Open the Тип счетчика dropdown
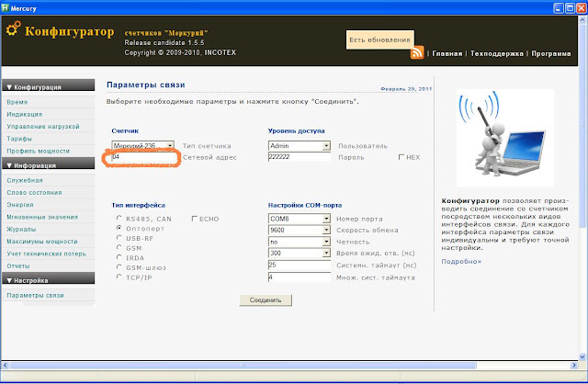The image size is (588, 384). pos(142,145)
